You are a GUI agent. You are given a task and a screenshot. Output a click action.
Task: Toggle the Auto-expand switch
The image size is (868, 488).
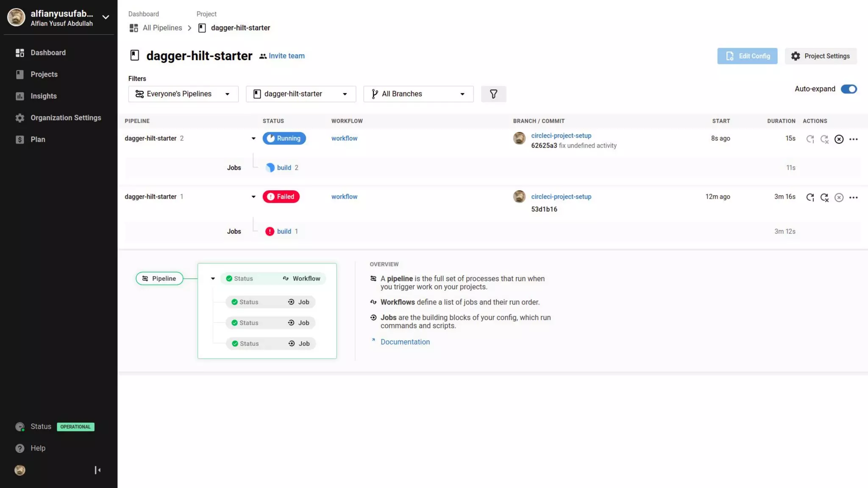[849, 89]
